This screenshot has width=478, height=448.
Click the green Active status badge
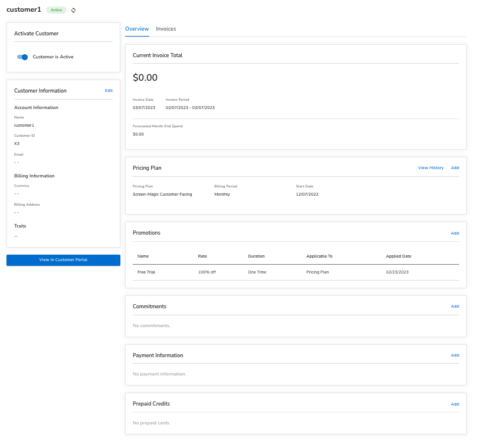[56, 10]
